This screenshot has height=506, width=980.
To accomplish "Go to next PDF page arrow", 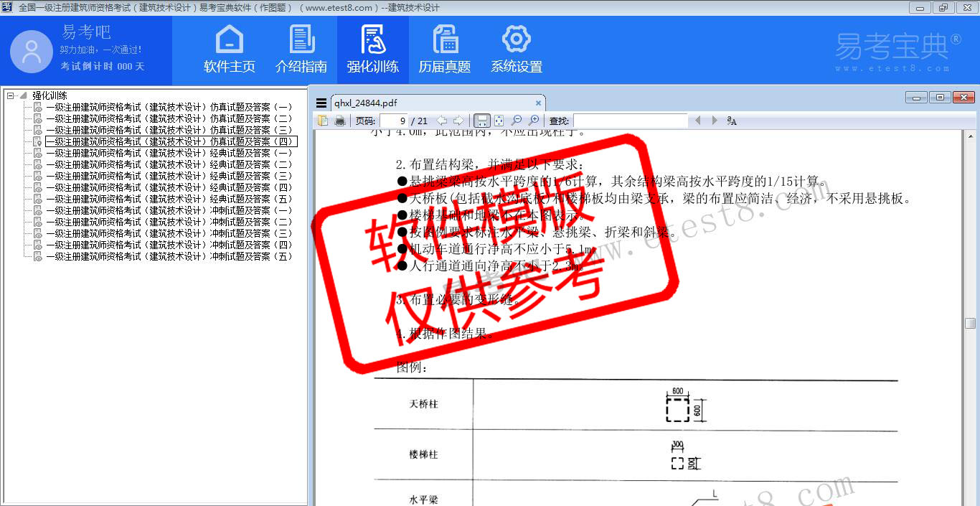I will [x=458, y=121].
